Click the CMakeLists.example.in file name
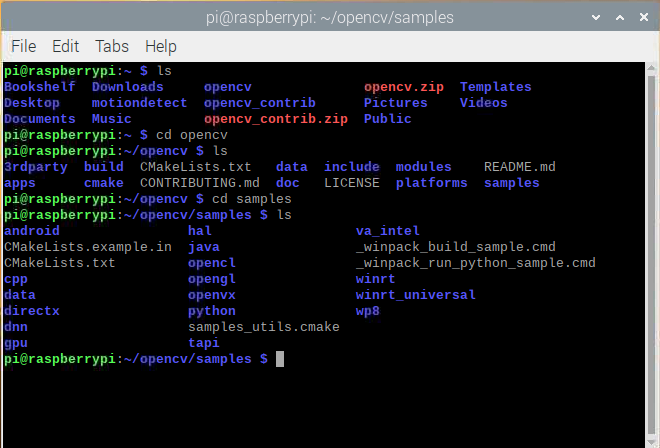Viewport: 660px width, 448px height. (88, 247)
